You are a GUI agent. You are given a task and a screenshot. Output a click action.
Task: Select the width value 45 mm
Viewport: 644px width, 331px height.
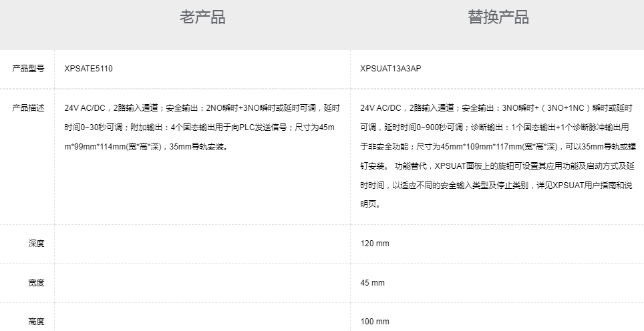(373, 282)
